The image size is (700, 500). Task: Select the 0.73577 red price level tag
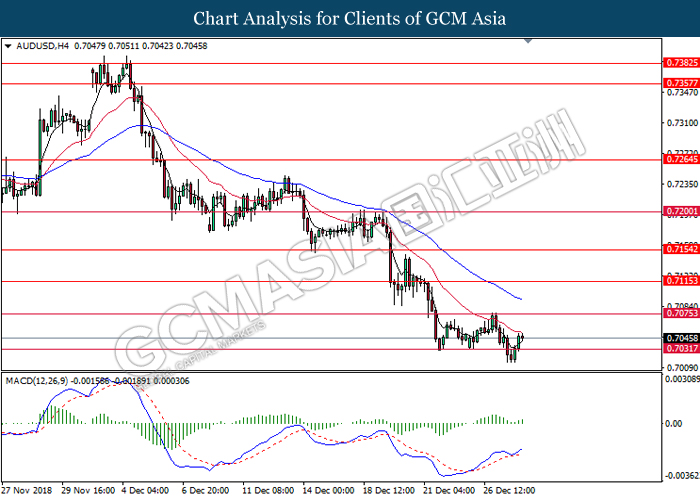click(x=681, y=83)
